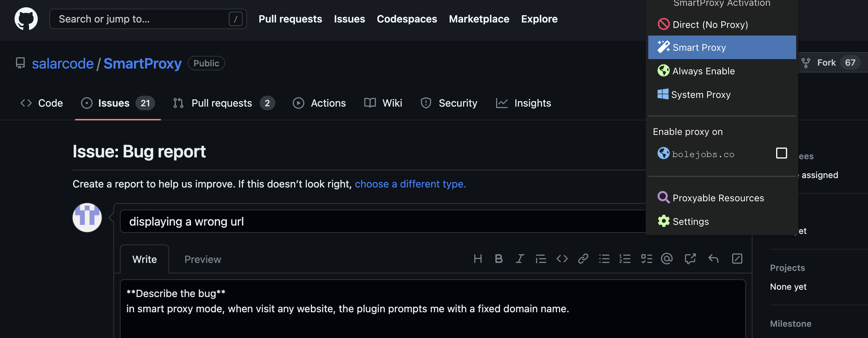Navigate to the Marketplace menu item

point(479,19)
